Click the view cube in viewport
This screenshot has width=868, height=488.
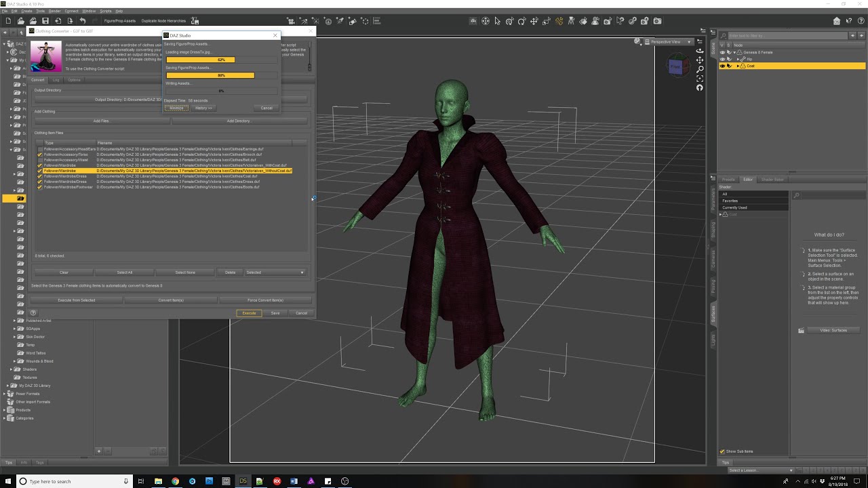point(675,66)
